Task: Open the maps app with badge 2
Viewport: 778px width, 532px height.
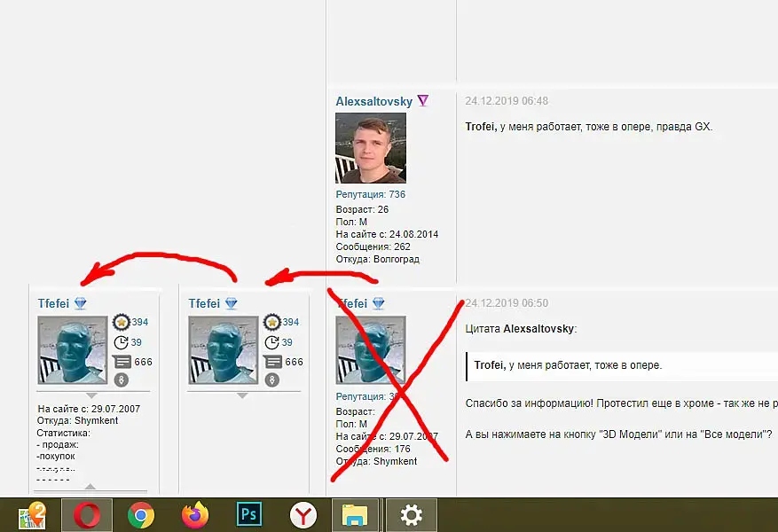Action: tap(32, 515)
